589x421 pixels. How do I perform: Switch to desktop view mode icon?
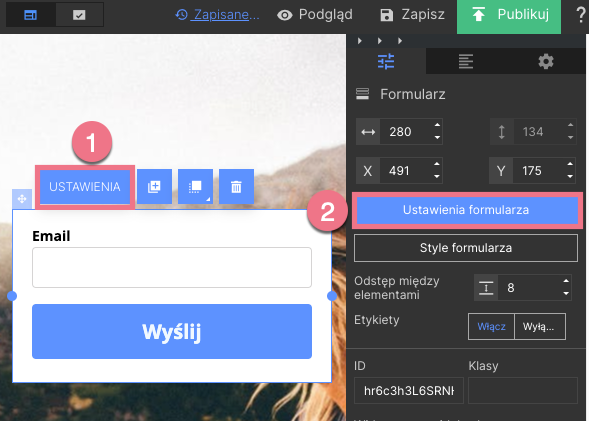30,15
